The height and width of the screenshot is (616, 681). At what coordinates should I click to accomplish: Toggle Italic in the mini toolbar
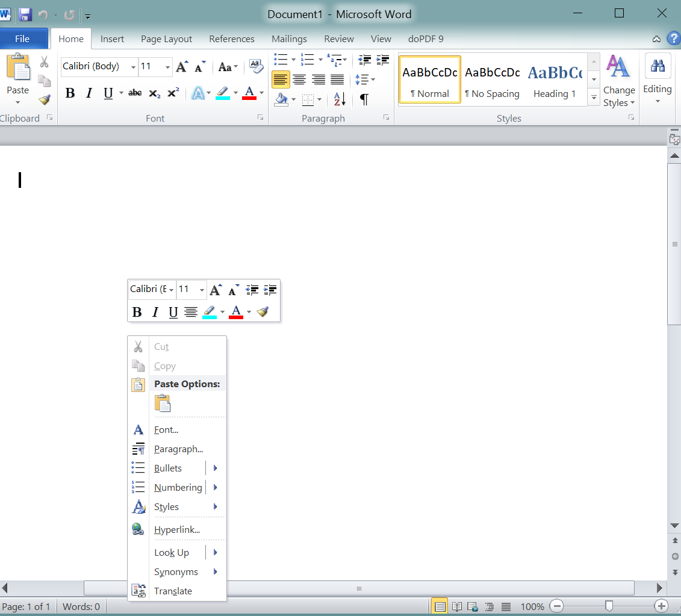155,312
